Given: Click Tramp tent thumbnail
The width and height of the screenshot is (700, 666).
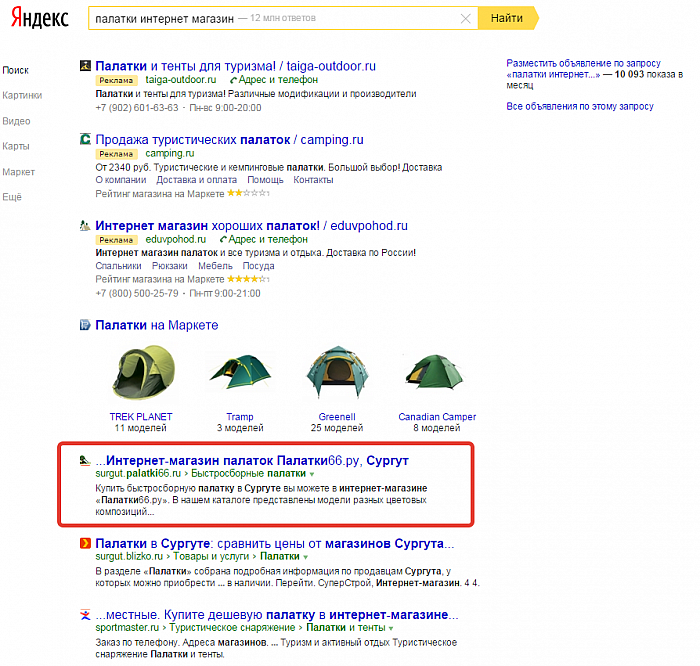Looking at the screenshot, I should point(240,372).
